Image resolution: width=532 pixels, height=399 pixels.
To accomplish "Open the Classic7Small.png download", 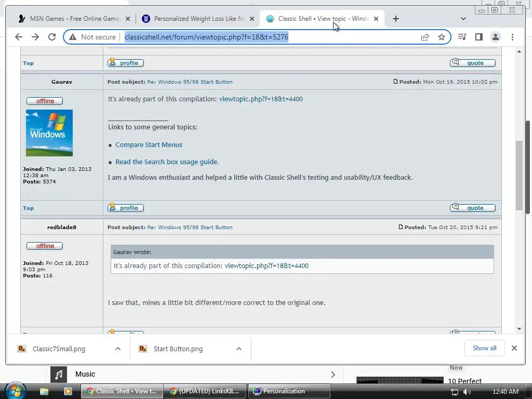I will click(x=59, y=349).
